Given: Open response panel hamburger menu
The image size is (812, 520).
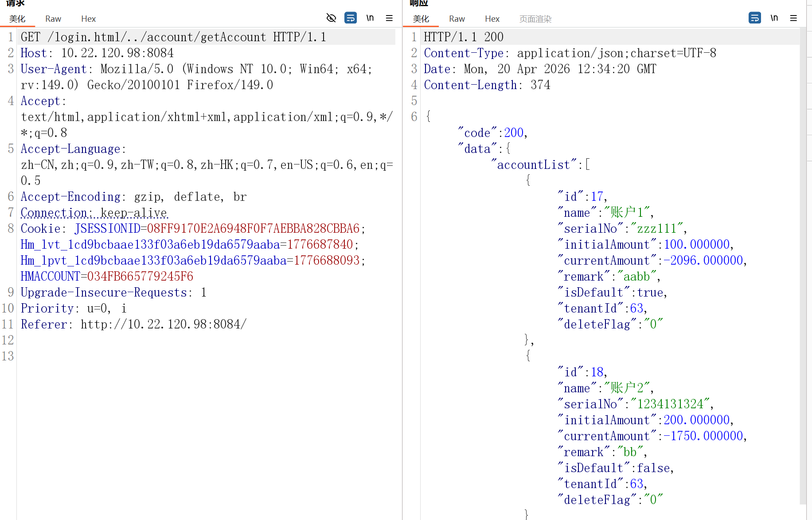Looking at the screenshot, I should [793, 18].
